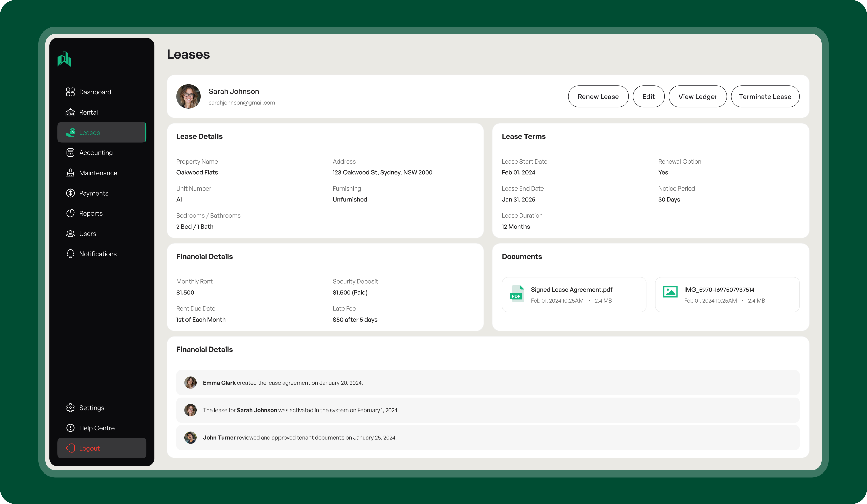Click the 1st of Each Month due date
The height and width of the screenshot is (504, 867).
coord(201,320)
